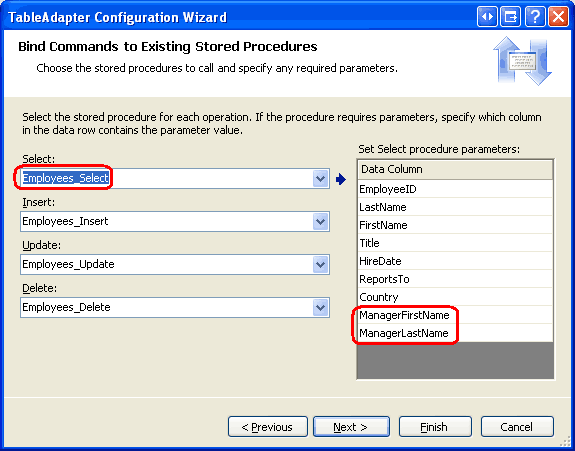
Task: Click the left-right arrows title bar icon
Action: [x=487, y=16]
